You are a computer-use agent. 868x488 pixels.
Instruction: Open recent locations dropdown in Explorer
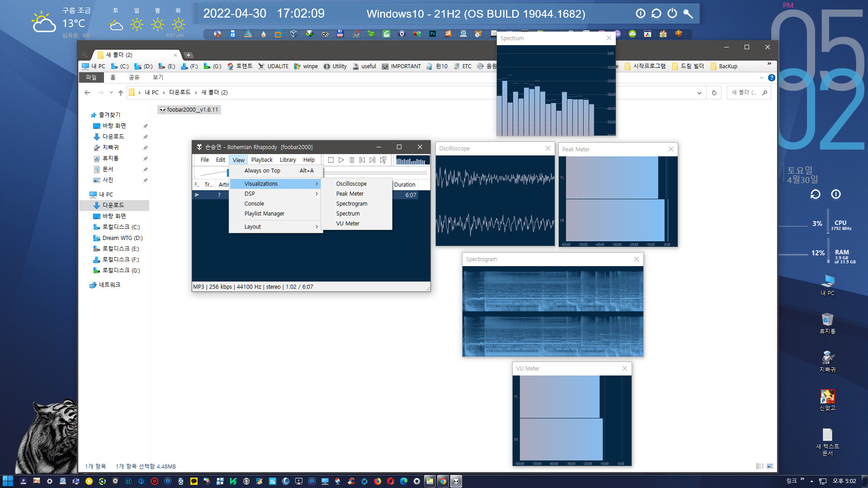111,93
